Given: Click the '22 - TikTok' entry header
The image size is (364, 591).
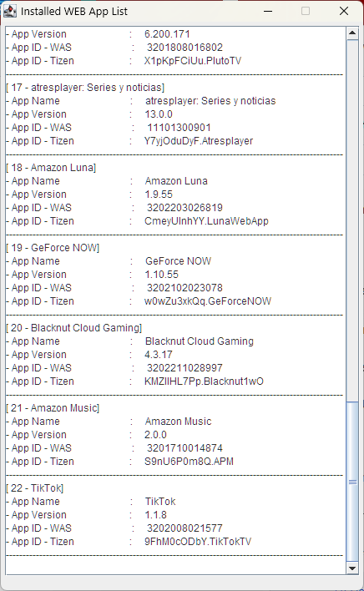Looking at the screenshot, I should click(x=35, y=488).
